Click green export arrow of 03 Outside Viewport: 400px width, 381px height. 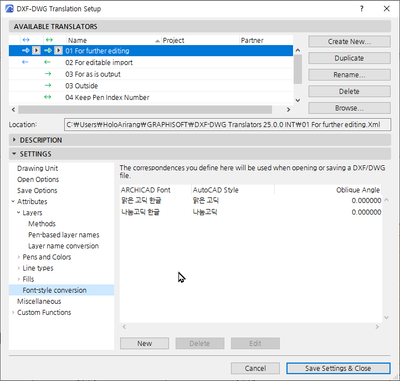(x=48, y=86)
